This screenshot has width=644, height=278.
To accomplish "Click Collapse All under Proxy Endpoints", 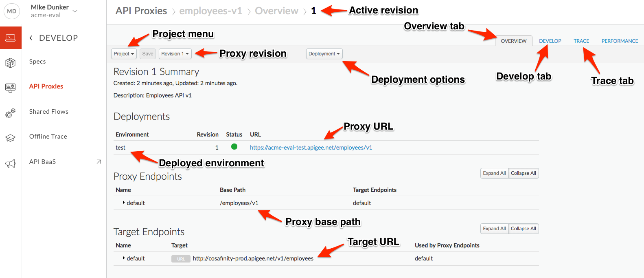I will (524, 173).
